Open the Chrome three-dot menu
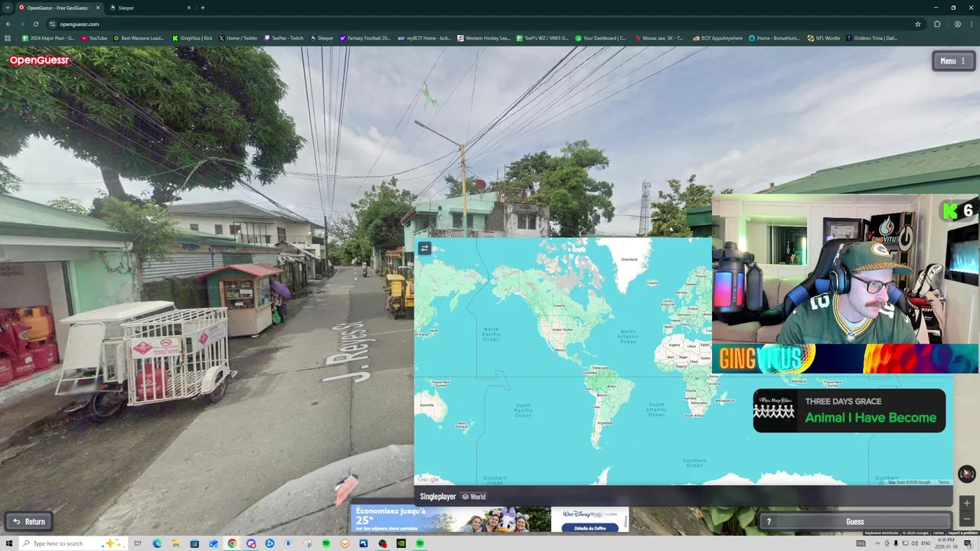The image size is (980, 551). click(x=972, y=24)
